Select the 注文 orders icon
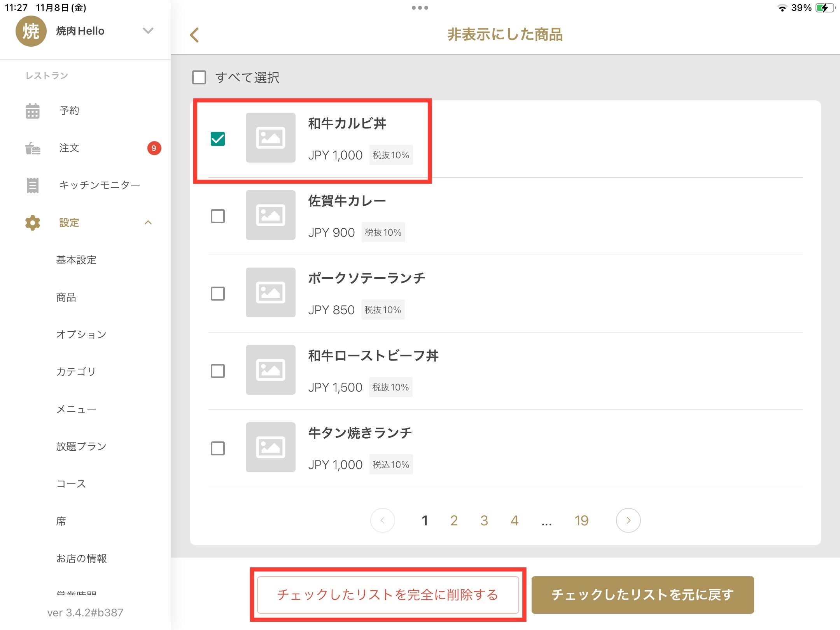This screenshot has height=630, width=840. (x=33, y=148)
